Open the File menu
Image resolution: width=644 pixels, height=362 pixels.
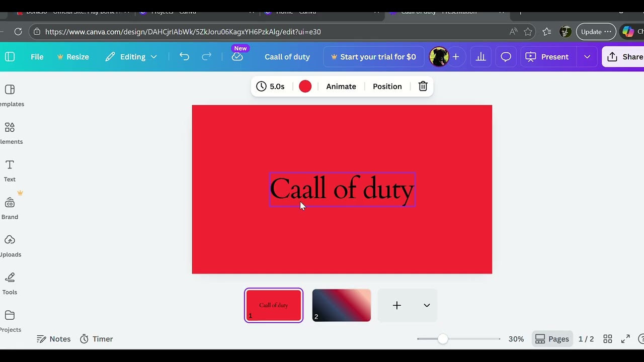[x=37, y=57]
